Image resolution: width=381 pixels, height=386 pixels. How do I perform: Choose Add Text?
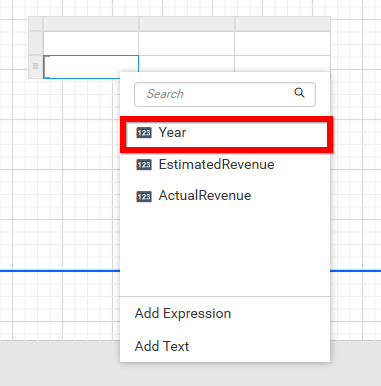(x=162, y=346)
